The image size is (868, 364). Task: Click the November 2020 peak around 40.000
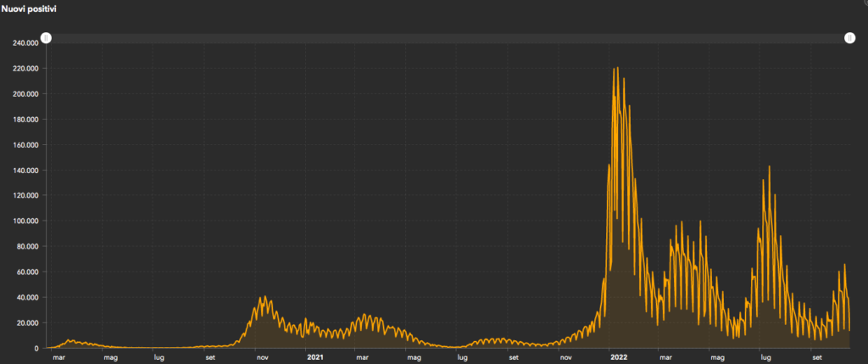point(265,297)
